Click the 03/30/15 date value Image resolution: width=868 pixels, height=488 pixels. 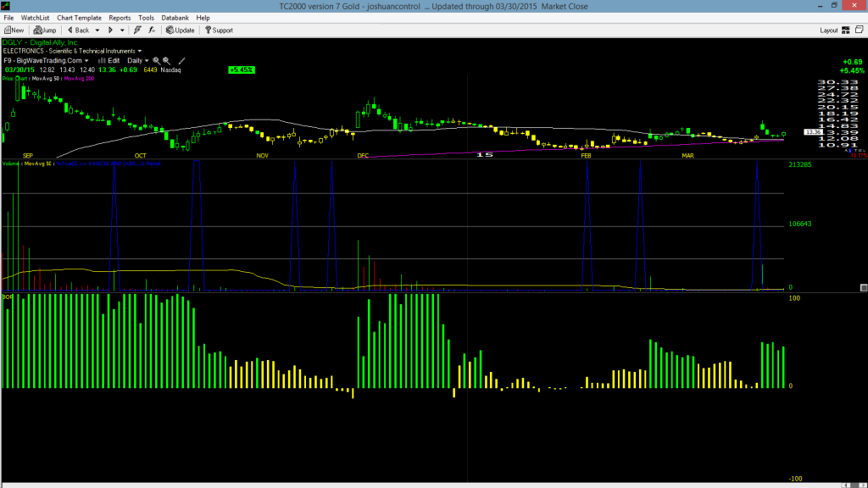[x=19, y=70]
